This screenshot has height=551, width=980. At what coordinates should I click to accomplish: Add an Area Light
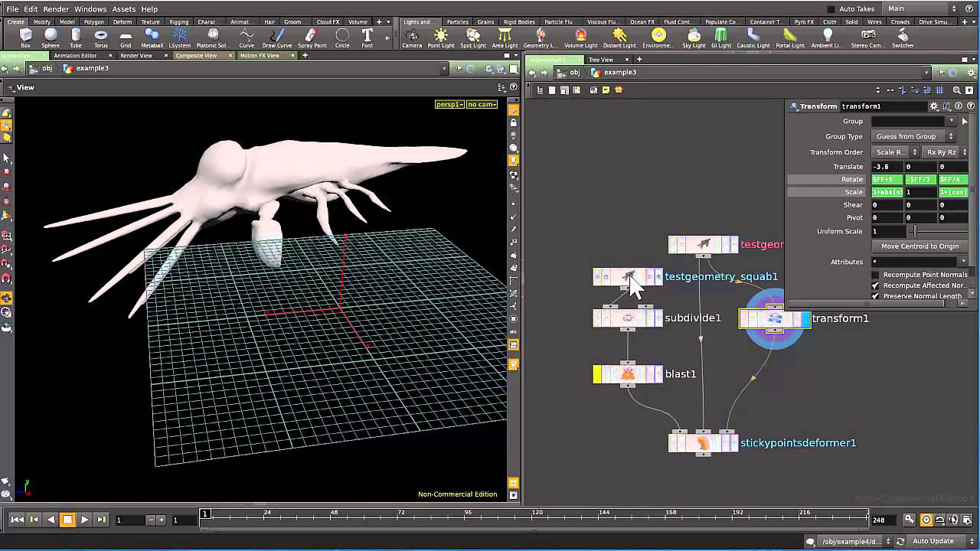click(505, 38)
